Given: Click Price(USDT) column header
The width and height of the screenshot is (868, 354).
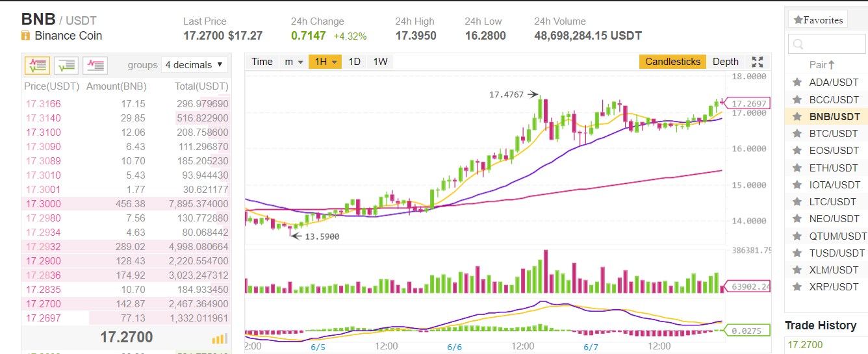Looking at the screenshot, I should tap(51, 86).
